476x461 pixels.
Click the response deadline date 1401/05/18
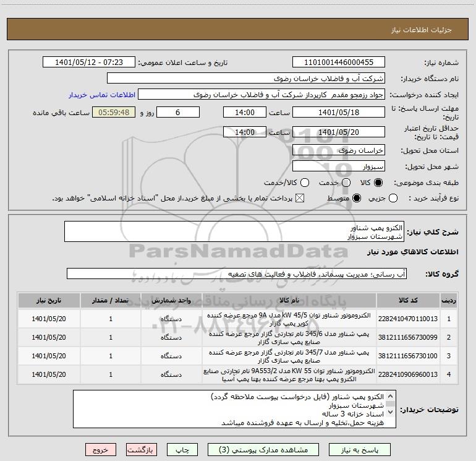(339, 112)
